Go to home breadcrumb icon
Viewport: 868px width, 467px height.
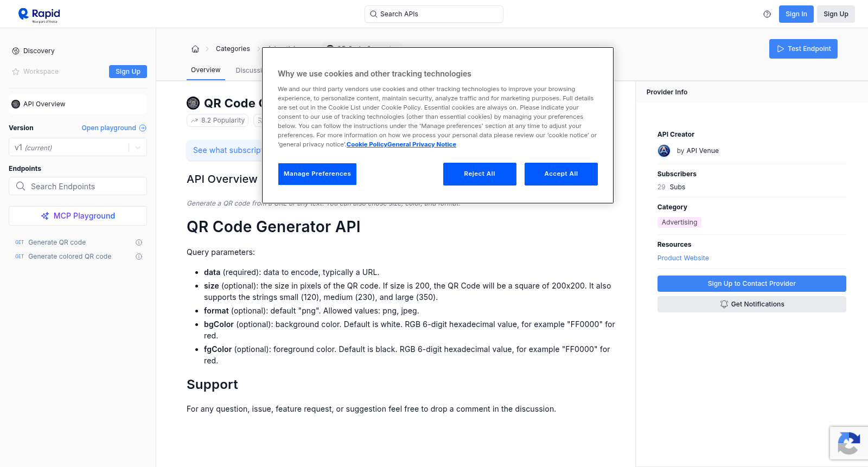[195, 49]
